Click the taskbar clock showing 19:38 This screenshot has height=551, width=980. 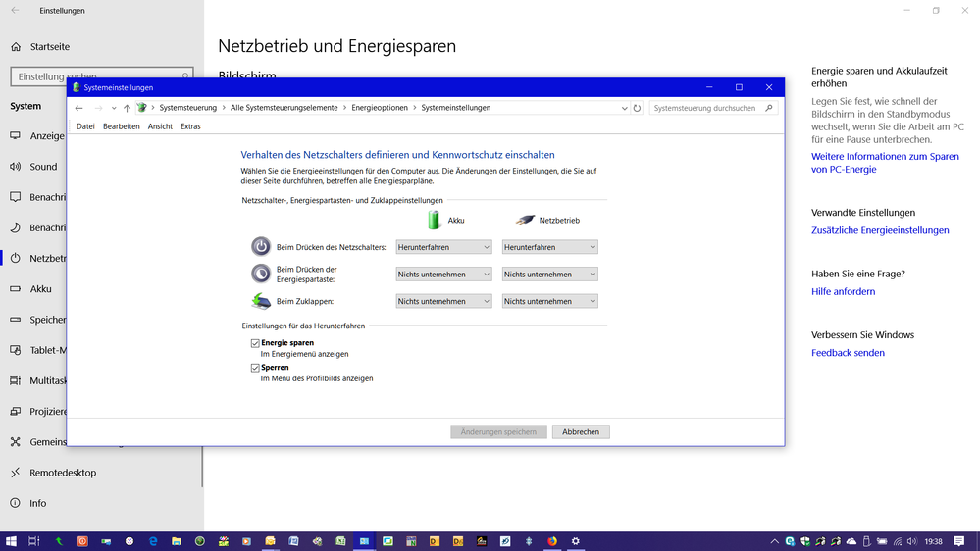tap(933, 541)
